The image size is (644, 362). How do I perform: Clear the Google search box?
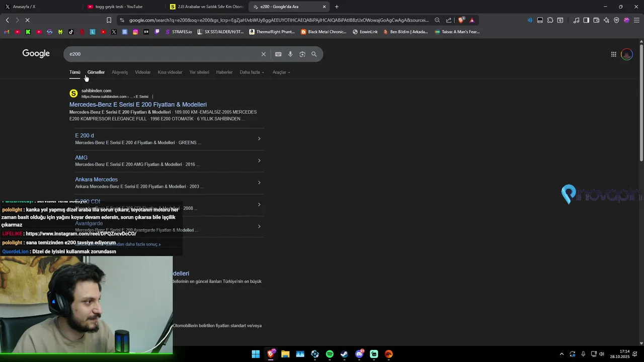click(263, 54)
